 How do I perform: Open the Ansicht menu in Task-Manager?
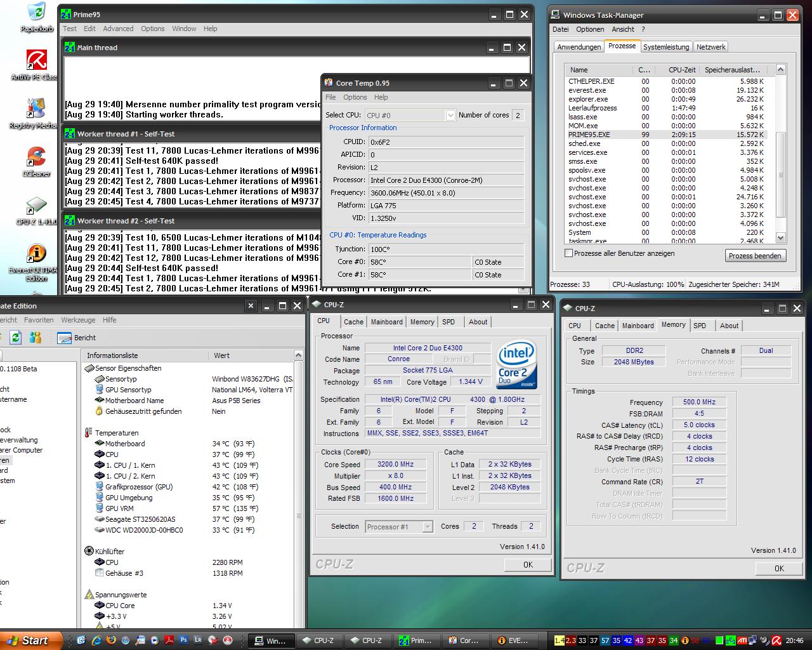pyautogui.click(x=623, y=29)
